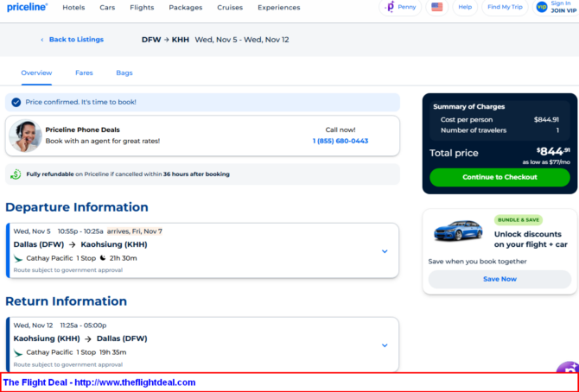Click the 19h 35m duration text
This screenshot has width=579, height=392.
[112, 352]
